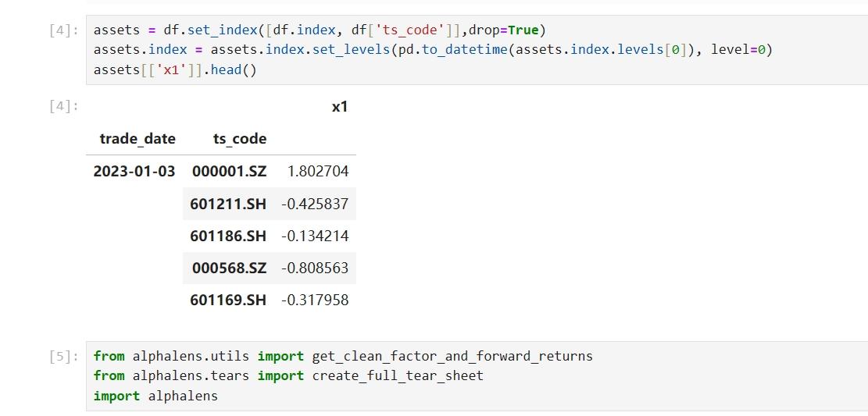
Task: Click the -0.808563 value cell
Action: pyautogui.click(x=315, y=268)
